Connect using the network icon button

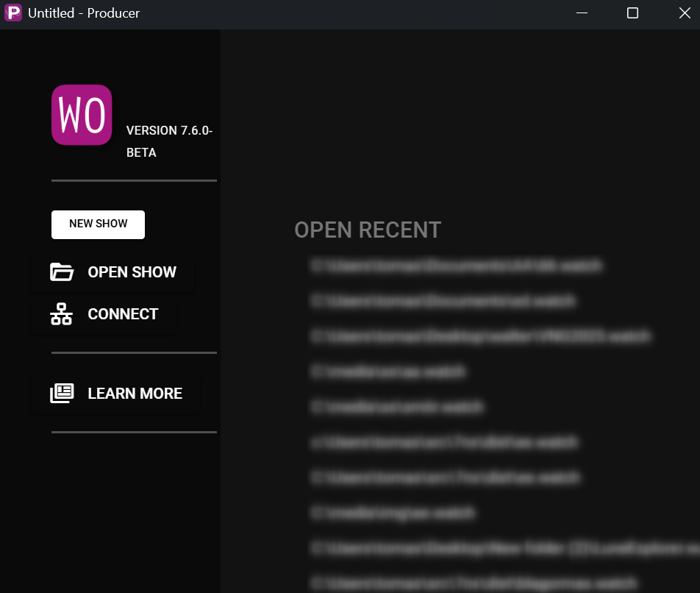(x=62, y=314)
